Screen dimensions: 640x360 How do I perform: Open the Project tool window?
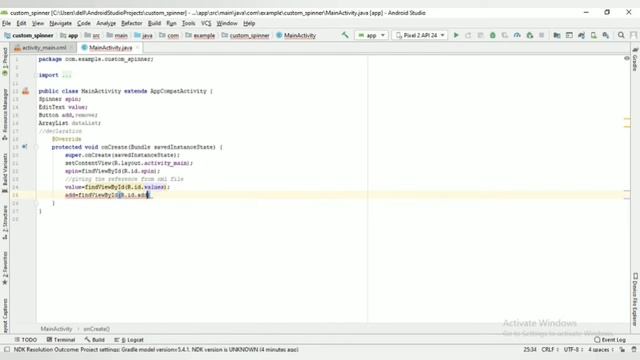coord(5,62)
